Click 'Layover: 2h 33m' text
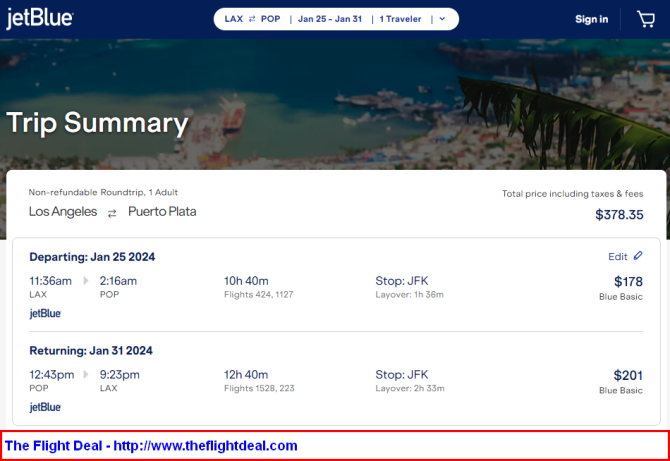 click(410, 388)
